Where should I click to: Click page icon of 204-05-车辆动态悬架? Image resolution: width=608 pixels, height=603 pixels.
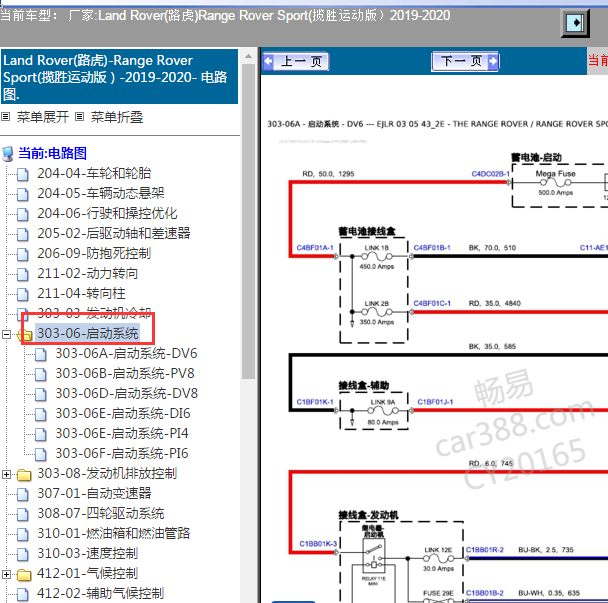(22, 194)
